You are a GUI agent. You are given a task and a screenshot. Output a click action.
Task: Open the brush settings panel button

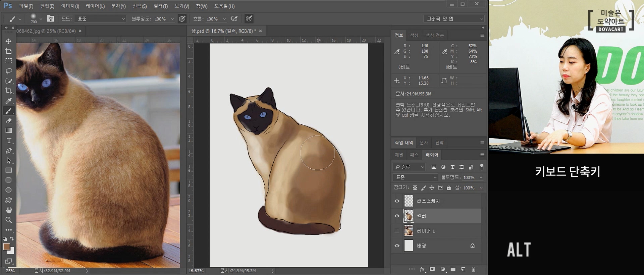pos(51,19)
